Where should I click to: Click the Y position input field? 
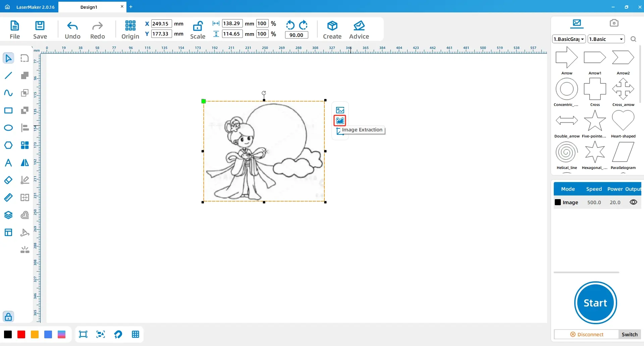(162, 34)
